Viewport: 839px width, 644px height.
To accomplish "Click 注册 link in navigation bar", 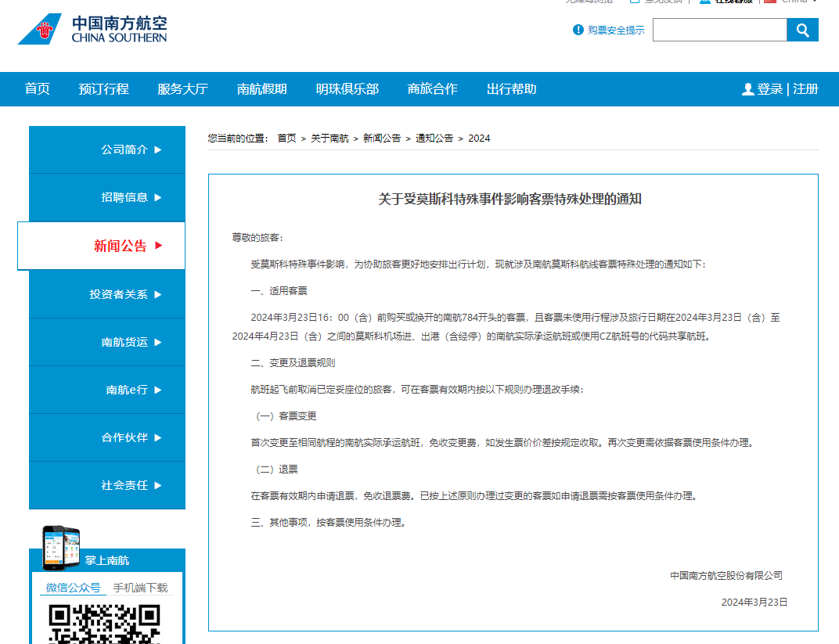I will (x=805, y=89).
